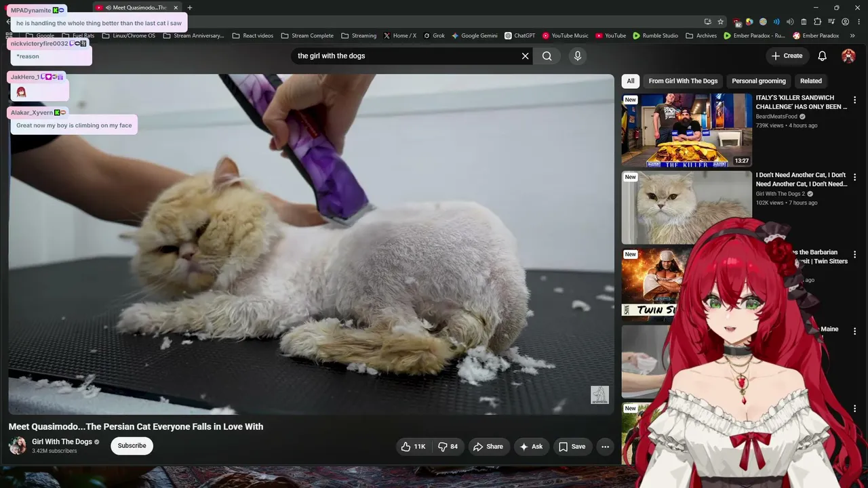Open the Fuel Rats bookmark folder

[x=78, y=36]
